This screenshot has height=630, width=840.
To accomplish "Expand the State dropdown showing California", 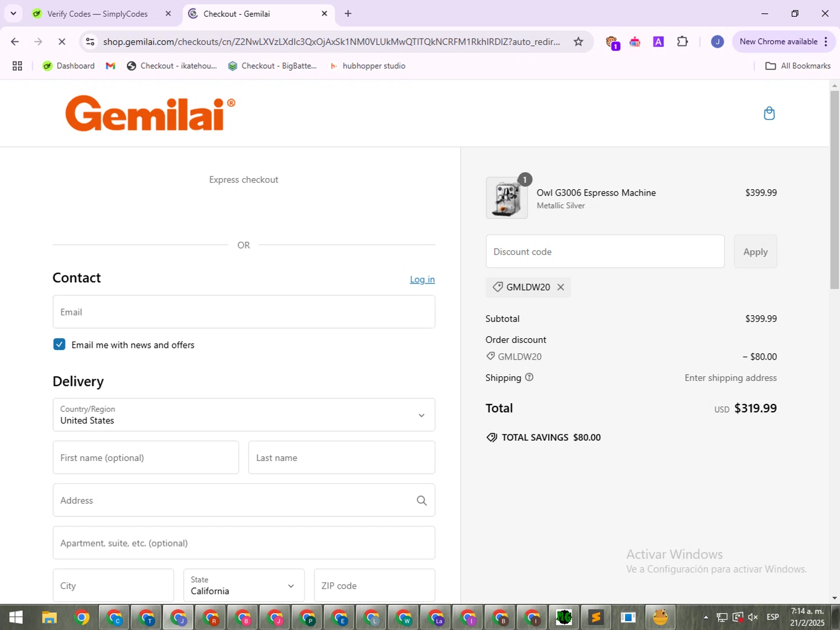I will point(244,586).
